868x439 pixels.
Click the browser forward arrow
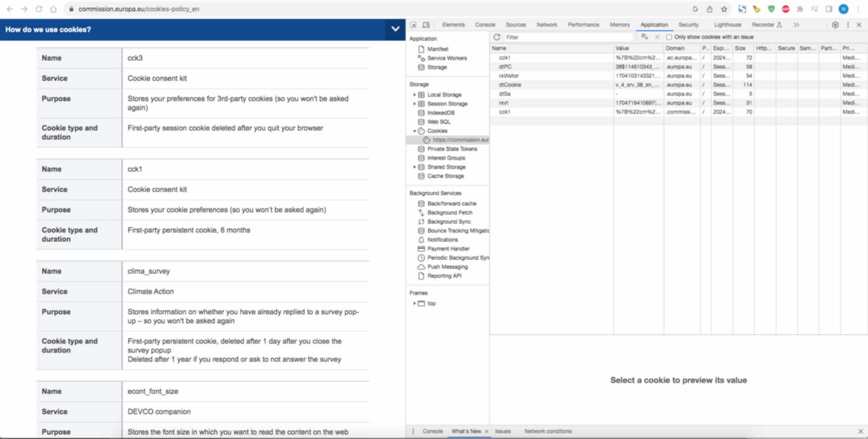coord(24,9)
